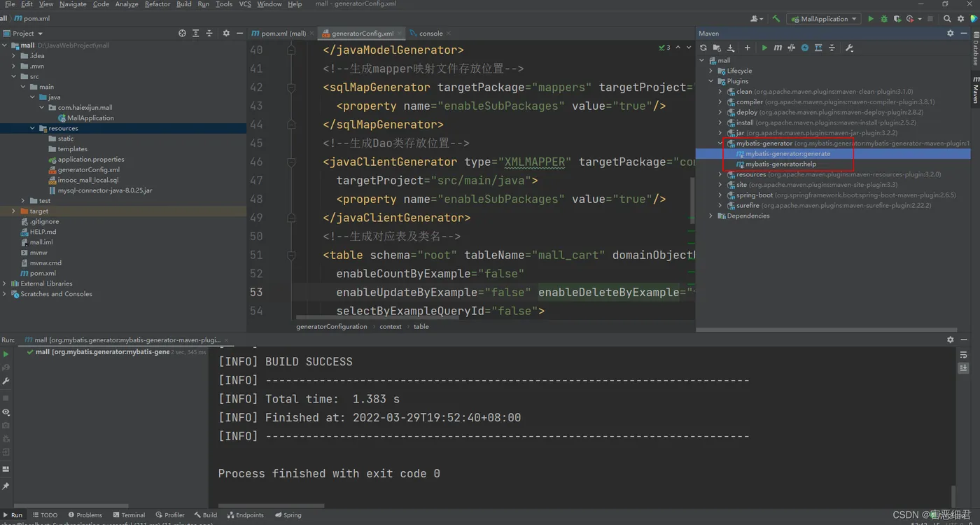This screenshot has width=980, height=525.
Task: Open the Profiler tool window
Action: tap(170, 514)
